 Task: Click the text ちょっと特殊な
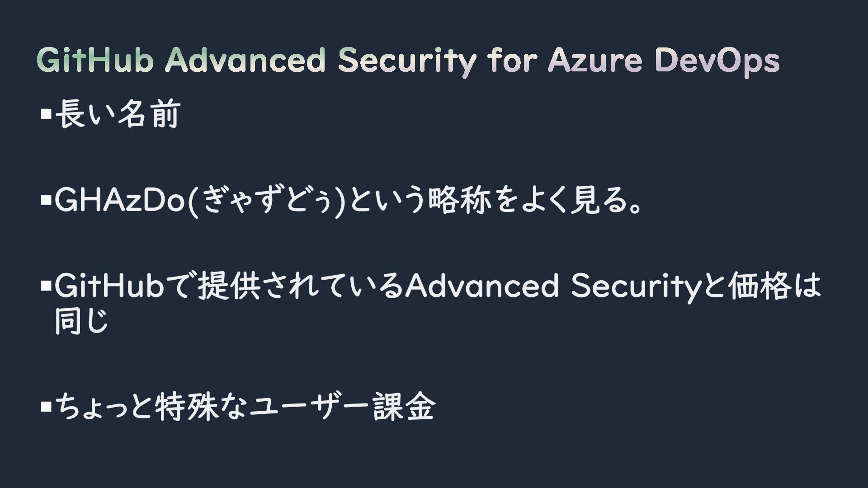[x=151, y=407]
